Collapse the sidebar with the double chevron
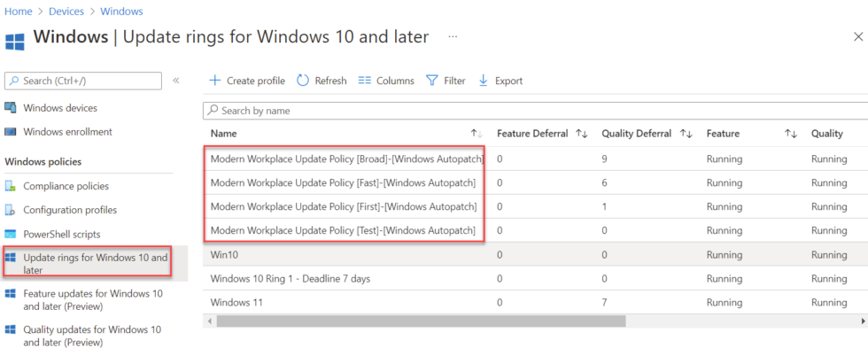Viewport: 868px width, 348px height. 176,81
